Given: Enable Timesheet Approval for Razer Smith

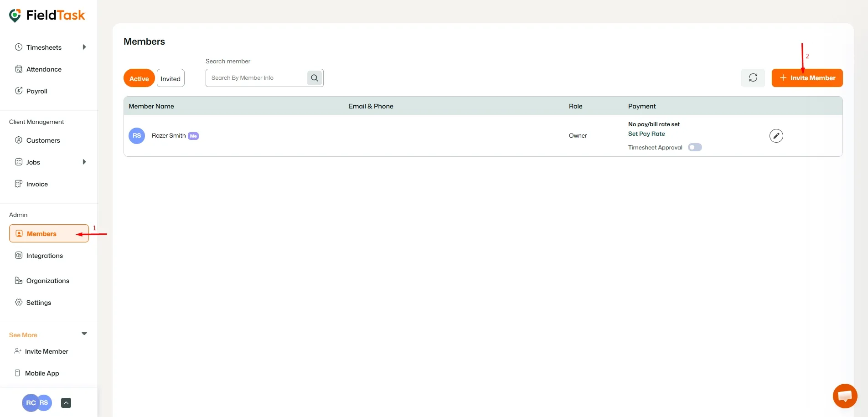Looking at the screenshot, I should click(694, 147).
